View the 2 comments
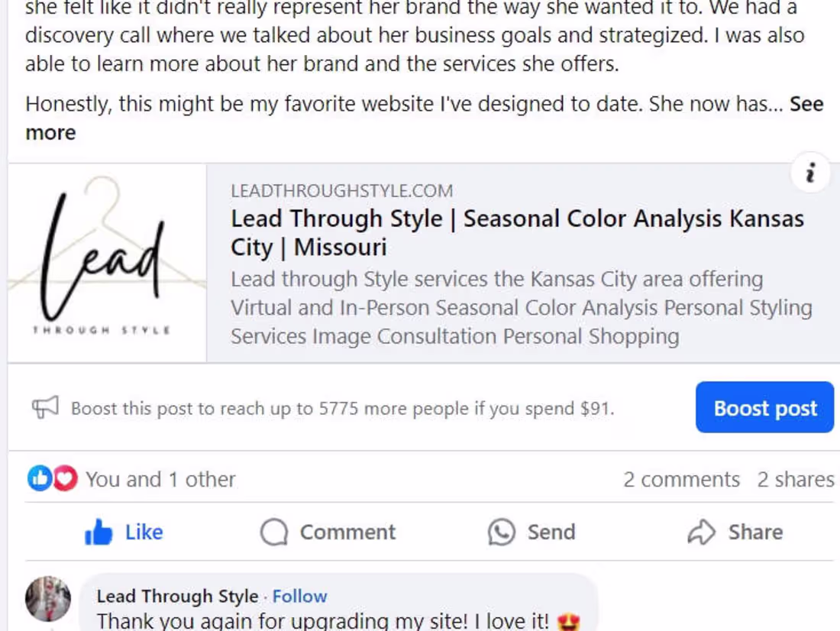This screenshot has width=840, height=631. pyautogui.click(x=682, y=479)
